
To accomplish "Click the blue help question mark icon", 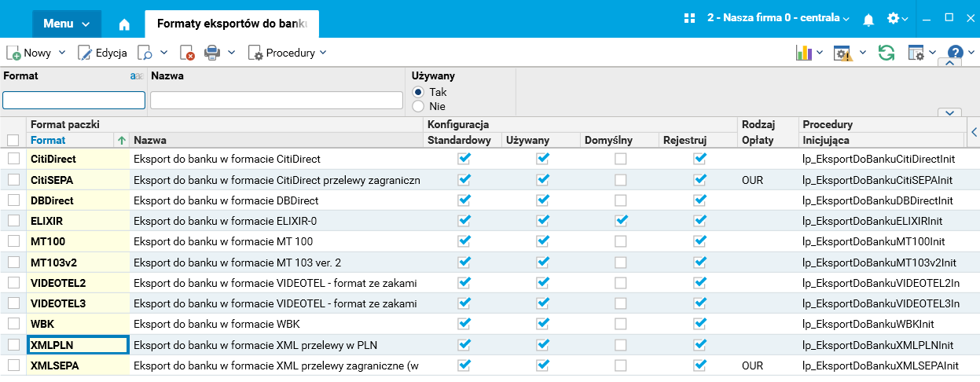I will (x=955, y=53).
